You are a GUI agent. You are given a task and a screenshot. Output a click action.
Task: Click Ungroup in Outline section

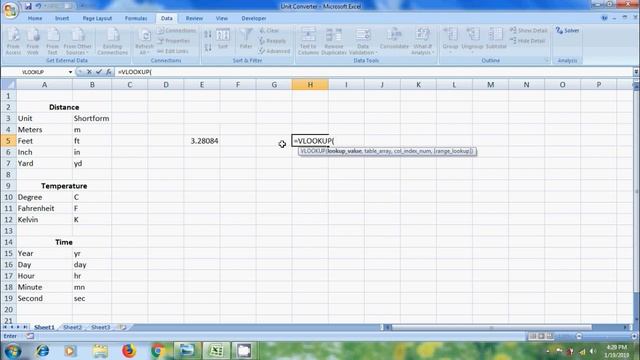point(472,39)
